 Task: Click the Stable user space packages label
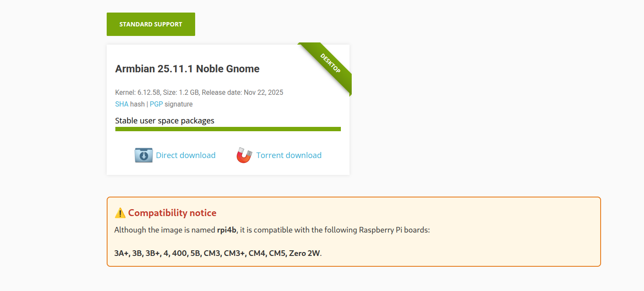pos(165,121)
